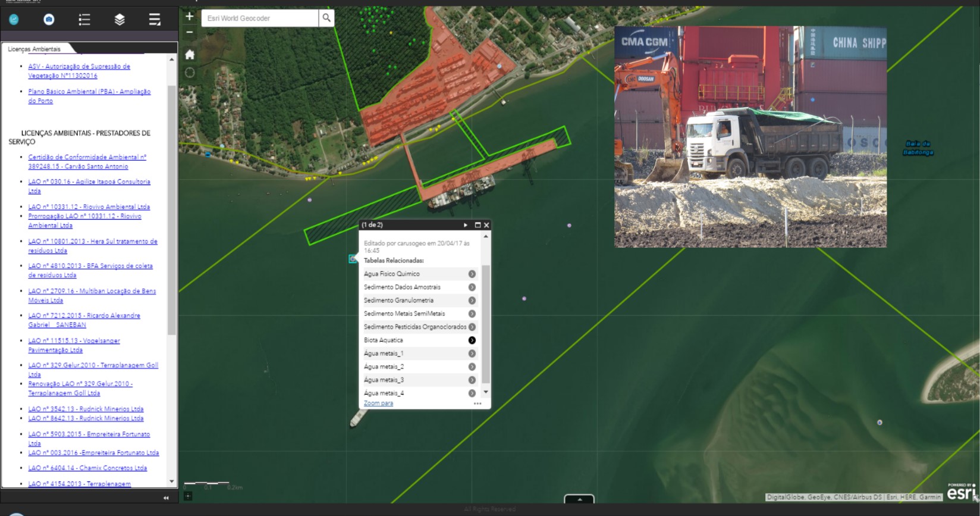This screenshot has width=980, height=516.
Task: Open LAO 6404.14 Chamix Concretos link
Action: coord(87,468)
